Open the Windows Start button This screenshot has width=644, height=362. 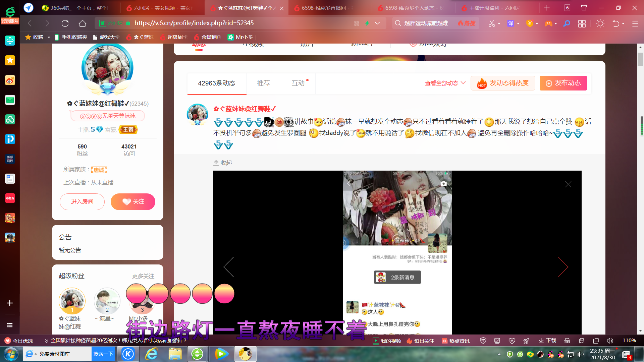pos(11,354)
